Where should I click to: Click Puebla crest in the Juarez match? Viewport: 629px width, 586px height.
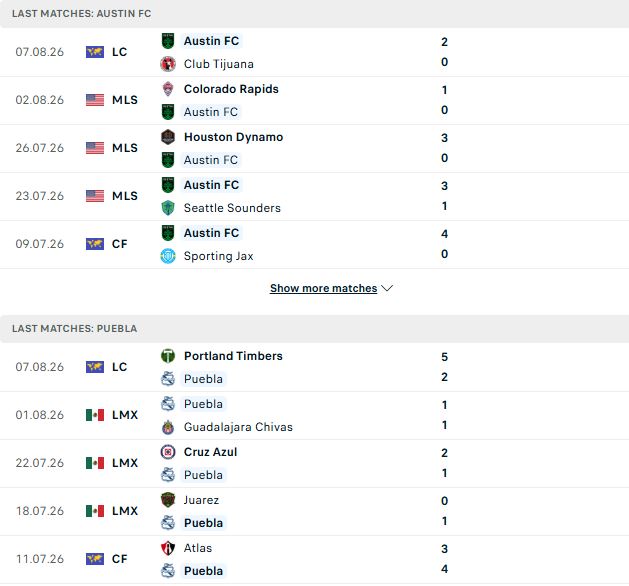coord(168,523)
